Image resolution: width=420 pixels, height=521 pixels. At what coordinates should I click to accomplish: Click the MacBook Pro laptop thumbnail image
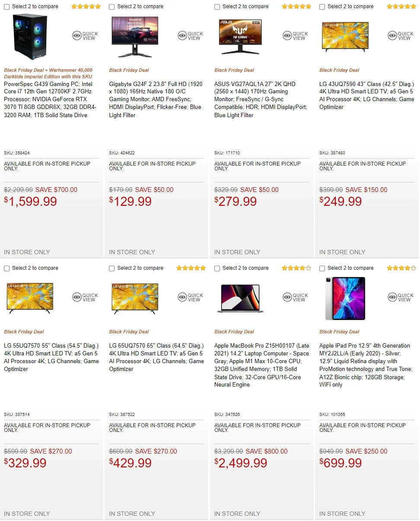[240, 298]
